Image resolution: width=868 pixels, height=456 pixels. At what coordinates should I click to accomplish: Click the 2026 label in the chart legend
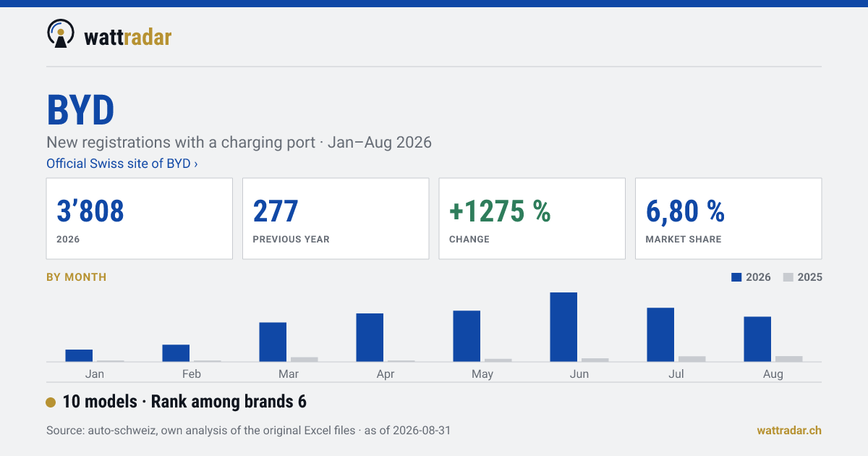click(x=758, y=277)
